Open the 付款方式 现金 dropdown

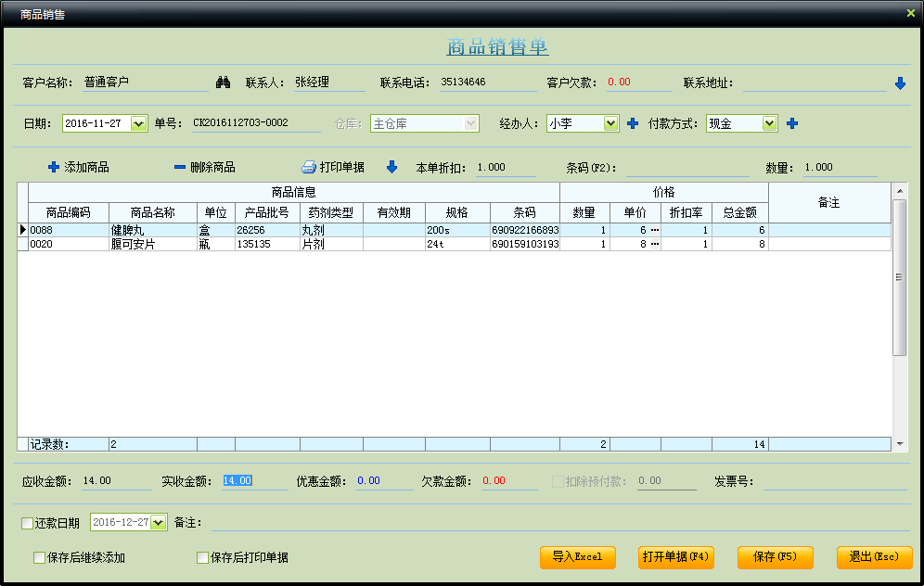(770, 123)
